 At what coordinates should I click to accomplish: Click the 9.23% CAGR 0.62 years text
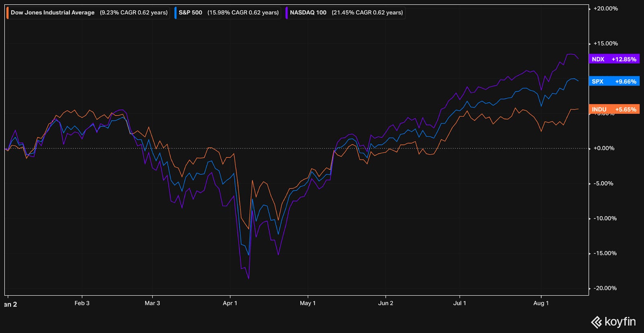click(134, 12)
